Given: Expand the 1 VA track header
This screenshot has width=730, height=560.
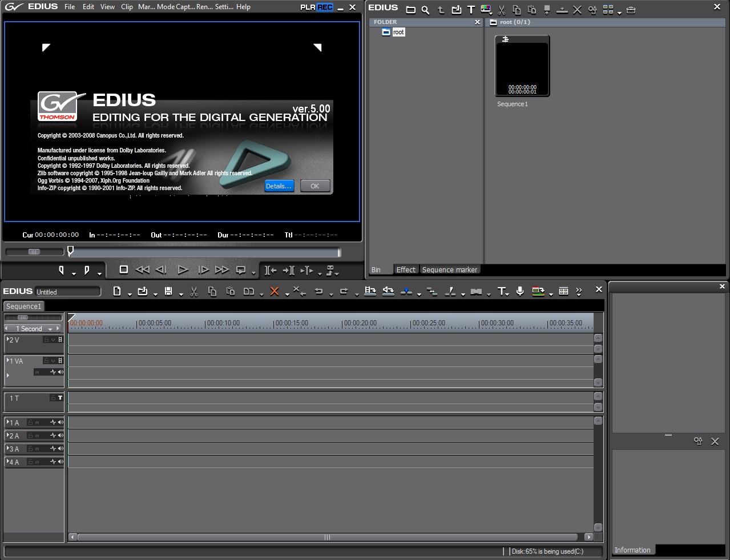Looking at the screenshot, I should tap(8, 360).
